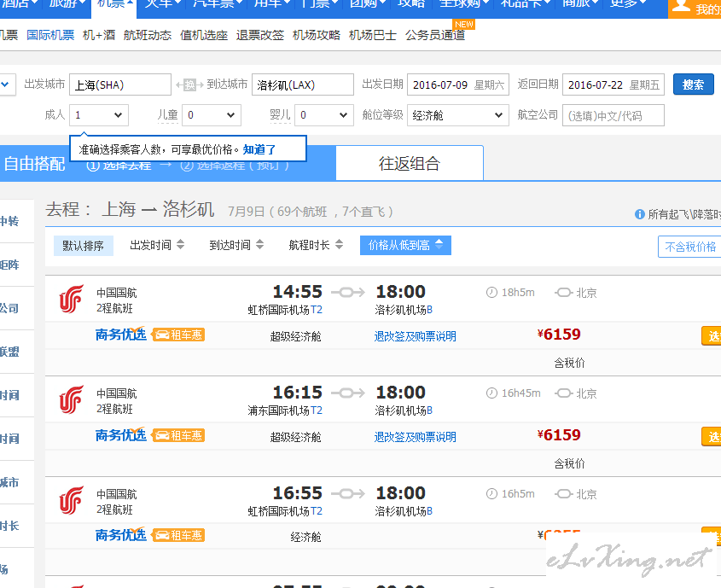Click 浦东国际机场T2 on 16:15 flight
The image size is (721, 588).
tap(285, 410)
